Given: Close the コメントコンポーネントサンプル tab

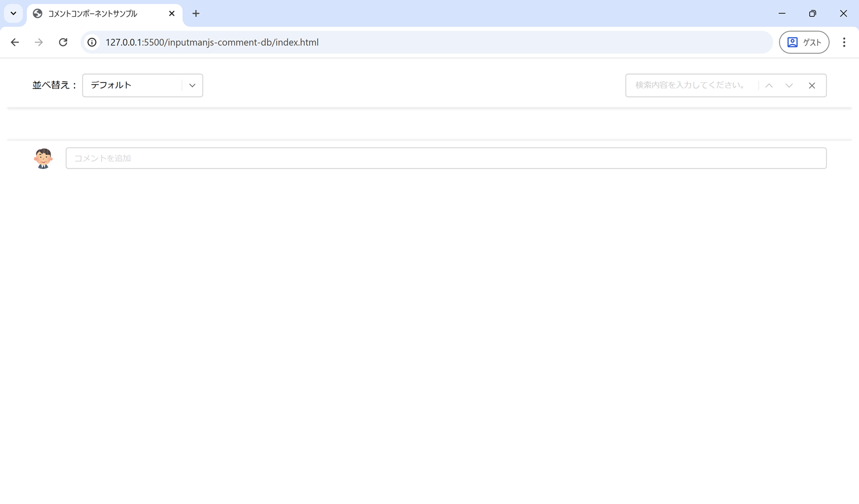Looking at the screenshot, I should [x=172, y=13].
